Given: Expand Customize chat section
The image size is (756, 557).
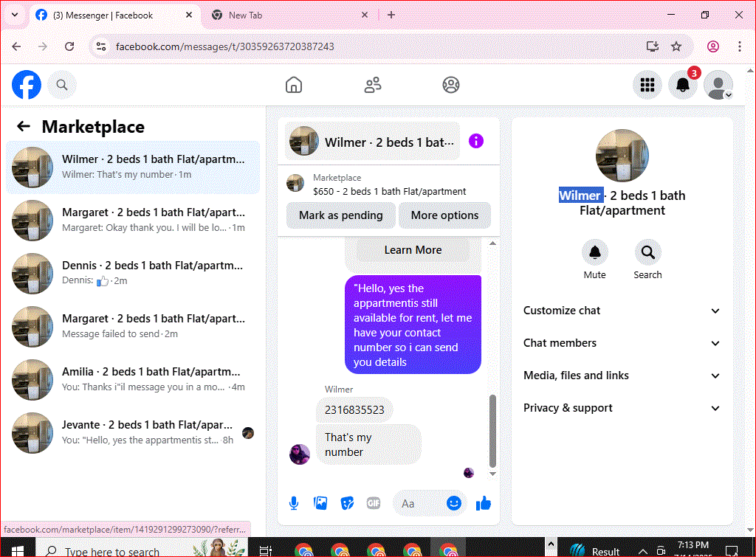Looking at the screenshot, I should pyautogui.click(x=622, y=311).
